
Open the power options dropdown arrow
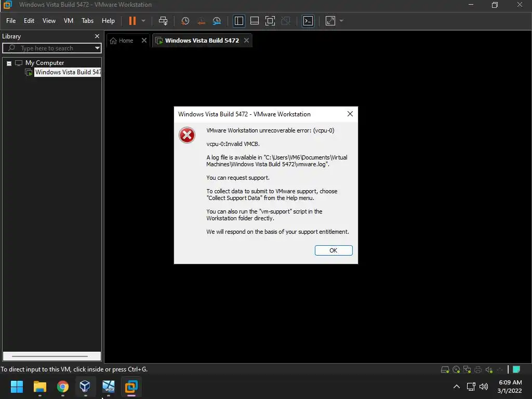143,21
